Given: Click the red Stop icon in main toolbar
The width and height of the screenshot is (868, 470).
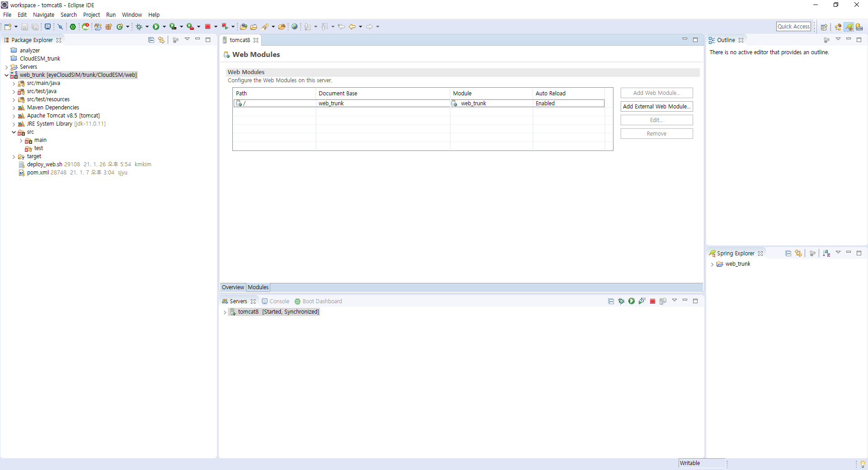Looking at the screenshot, I should tap(208, 27).
